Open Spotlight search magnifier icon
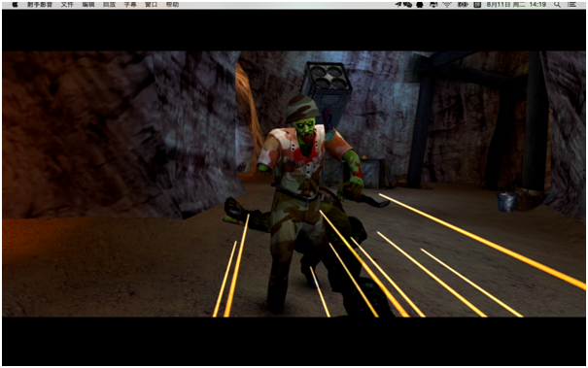The width and height of the screenshot is (588, 368). tap(557, 5)
